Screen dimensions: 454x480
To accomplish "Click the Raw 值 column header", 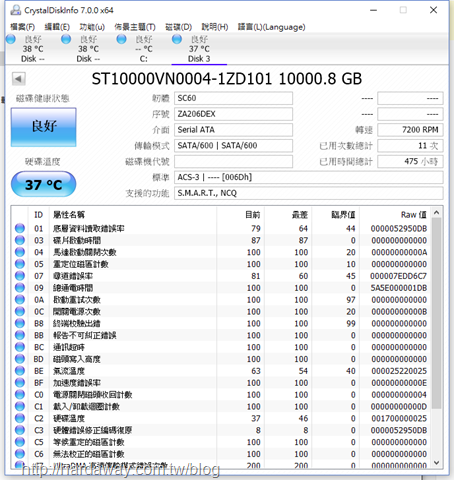I will [x=395, y=215].
